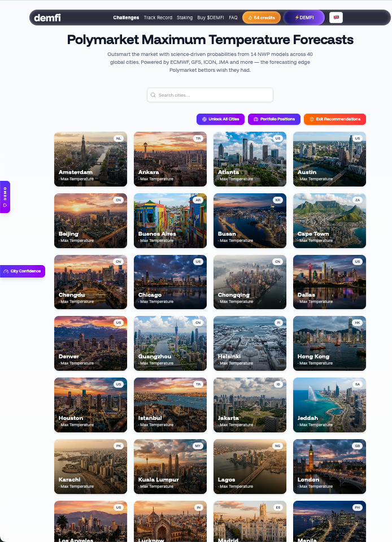Open the Buenos Aires city card
Image resolution: width=392 pixels, height=542 pixels.
point(170,220)
